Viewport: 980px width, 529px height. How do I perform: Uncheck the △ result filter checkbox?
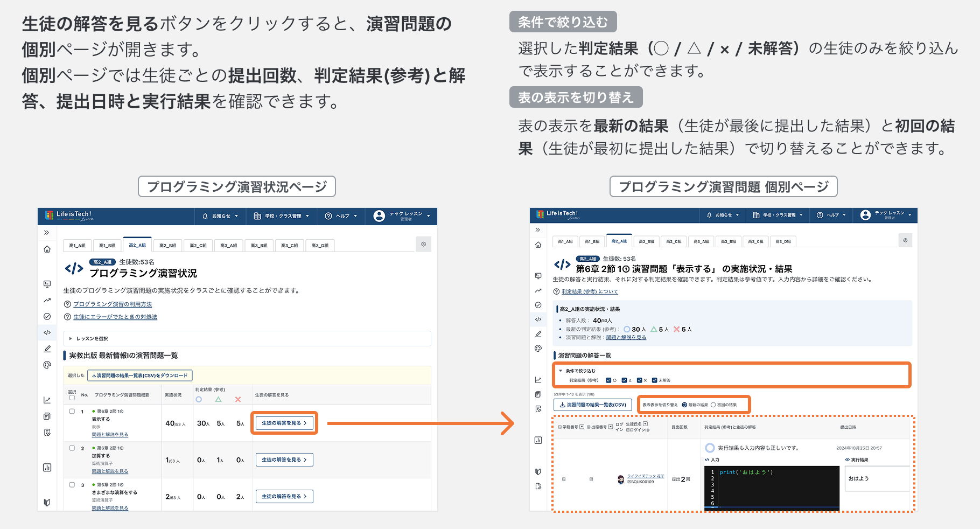click(x=624, y=380)
